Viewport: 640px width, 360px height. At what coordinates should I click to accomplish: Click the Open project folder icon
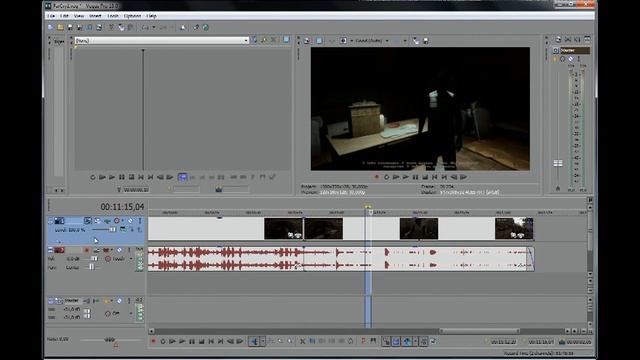click(x=60, y=27)
